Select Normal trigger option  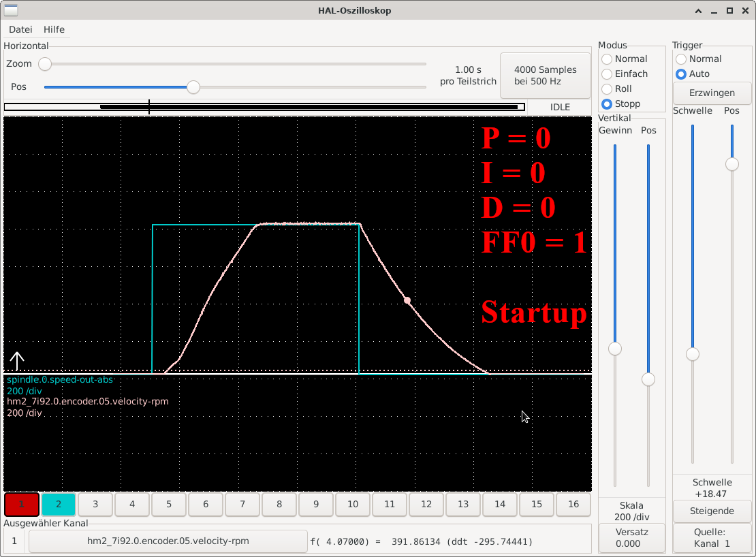[699, 59]
